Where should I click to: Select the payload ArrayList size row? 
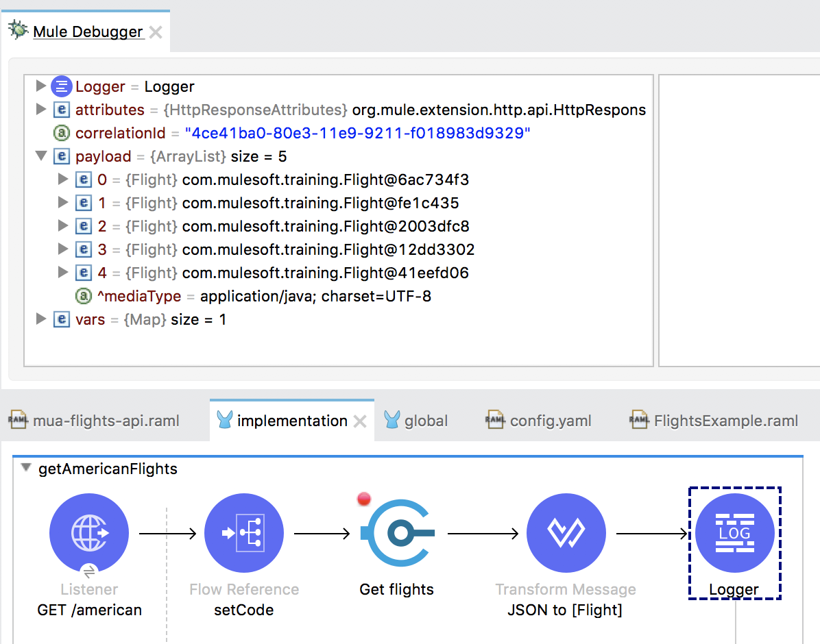(x=170, y=156)
